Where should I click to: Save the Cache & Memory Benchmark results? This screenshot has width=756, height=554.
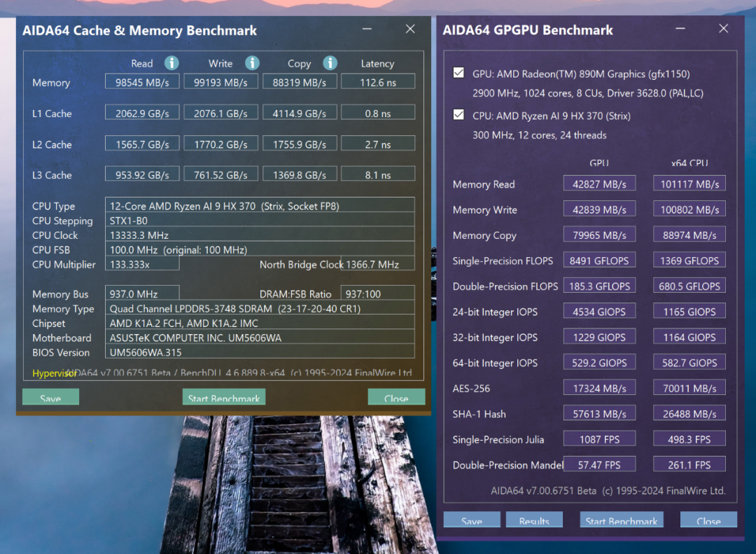point(50,397)
